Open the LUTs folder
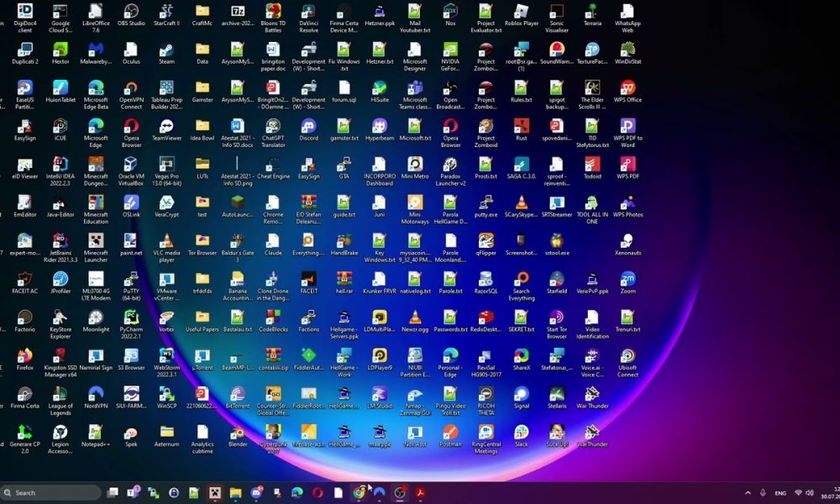The image size is (840, 504). tap(202, 165)
